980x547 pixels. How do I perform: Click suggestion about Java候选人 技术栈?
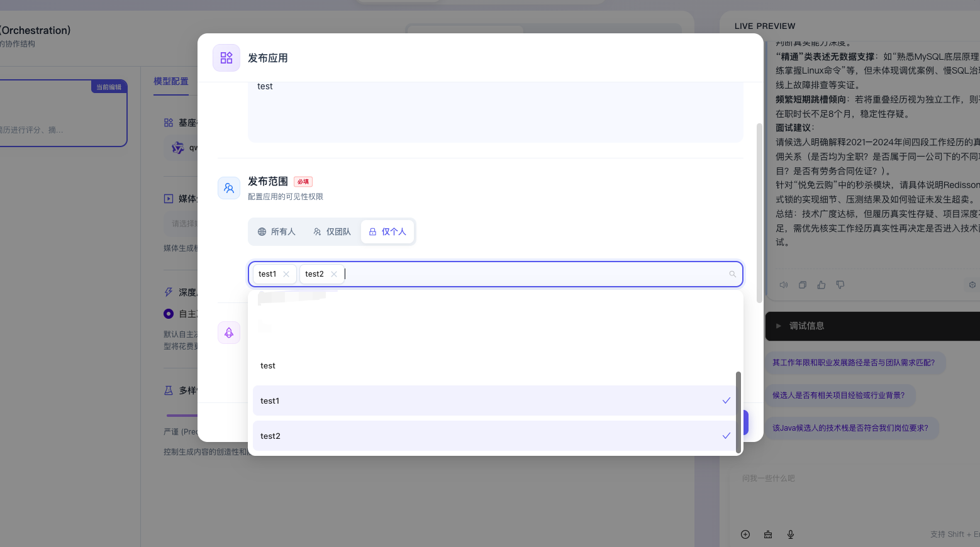coord(850,428)
